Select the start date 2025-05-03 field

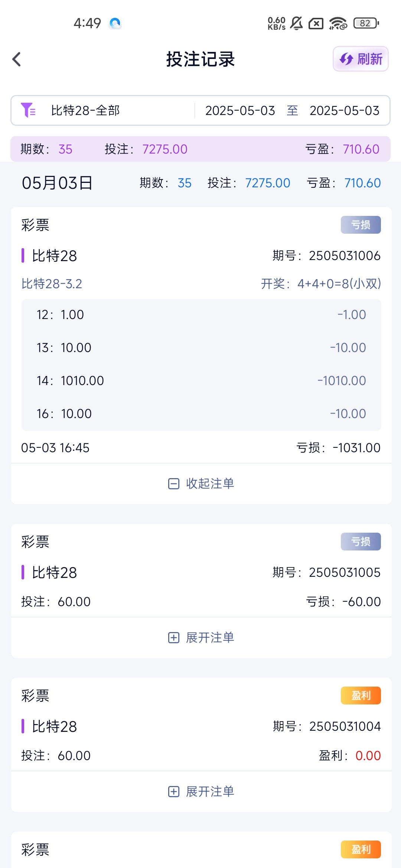pyautogui.click(x=240, y=111)
